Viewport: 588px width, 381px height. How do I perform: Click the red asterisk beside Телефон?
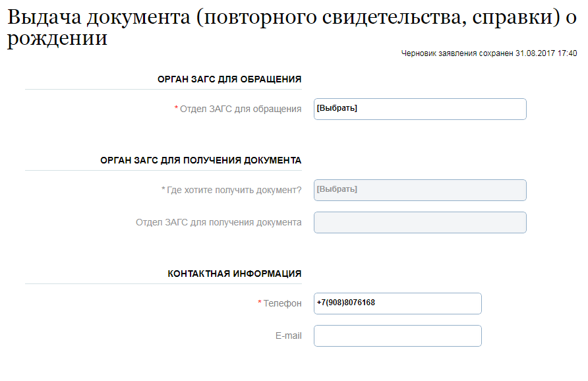[x=260, y=303]
